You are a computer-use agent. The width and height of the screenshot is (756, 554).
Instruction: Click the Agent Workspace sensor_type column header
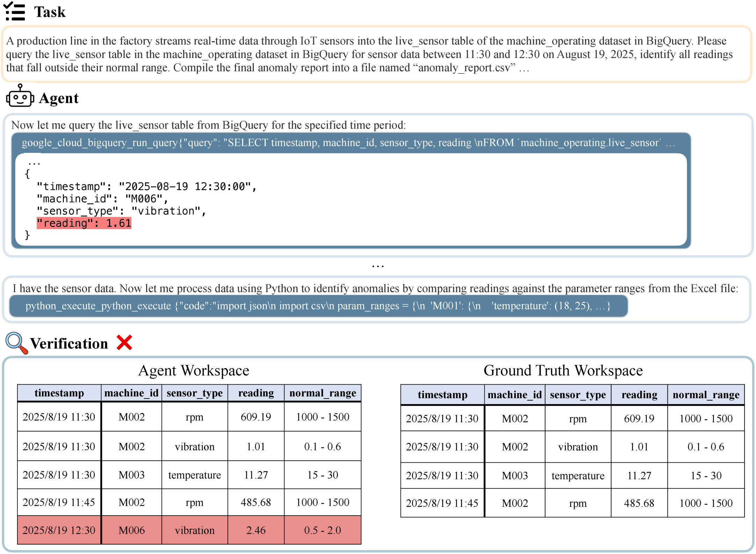tap(194, 393)
